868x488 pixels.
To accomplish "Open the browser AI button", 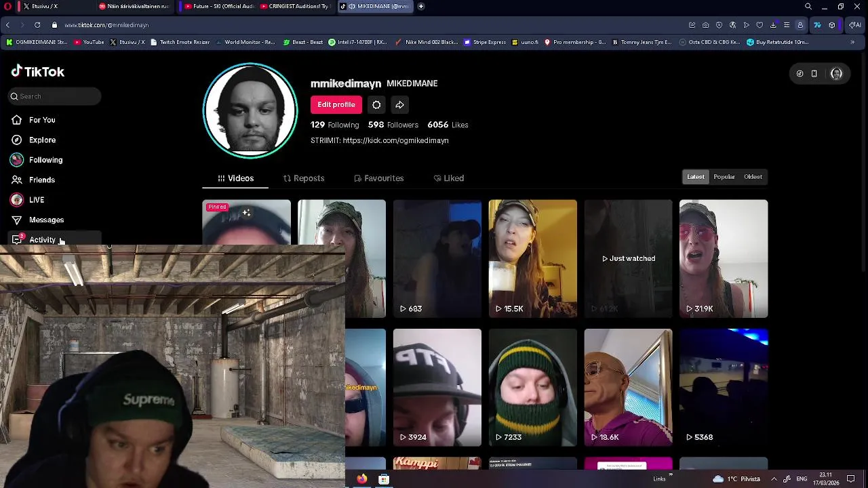I will pos(856,25).
